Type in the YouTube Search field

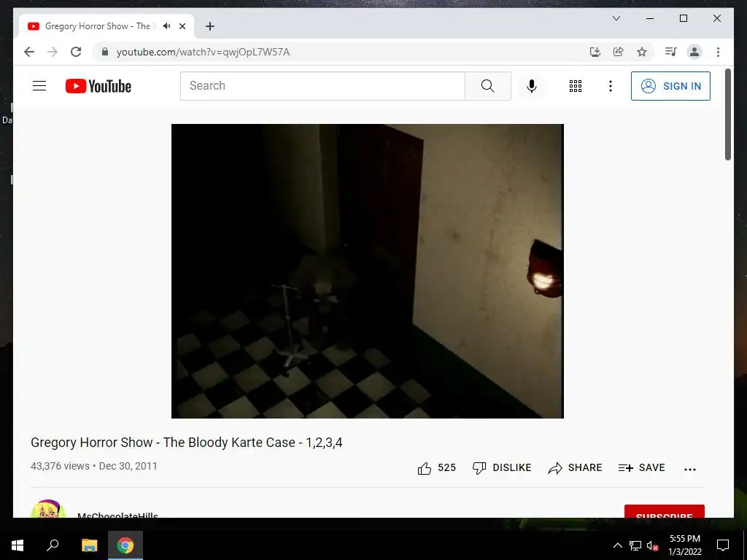[322, 86]
